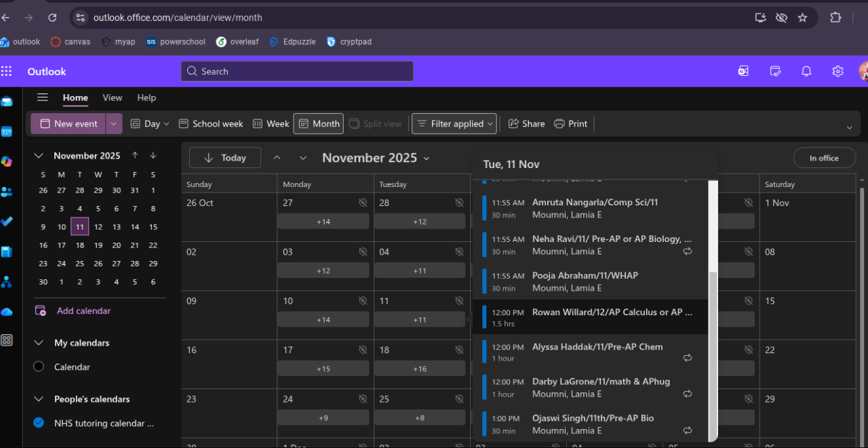
Task: Open the Help tab
Action: coord(146,98)
